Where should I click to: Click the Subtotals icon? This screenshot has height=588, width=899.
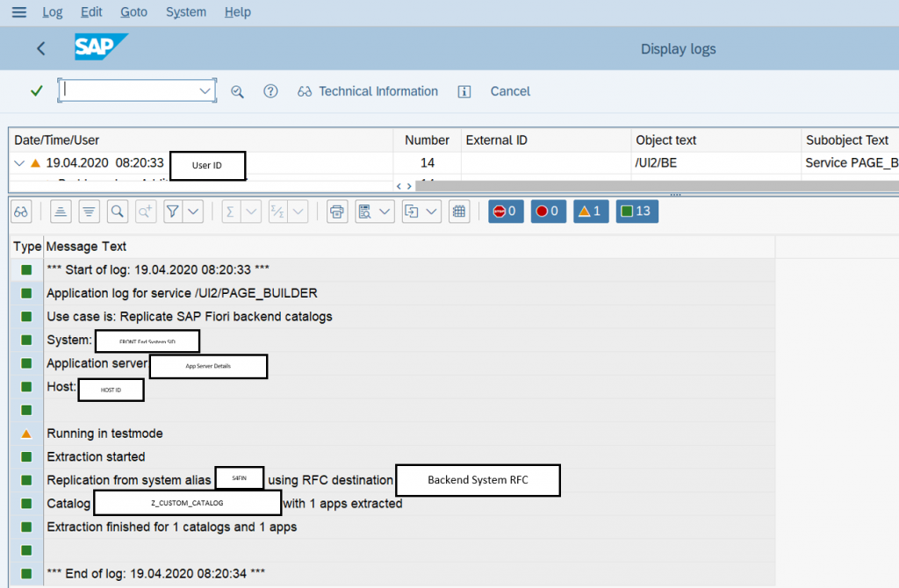point(277,212)
